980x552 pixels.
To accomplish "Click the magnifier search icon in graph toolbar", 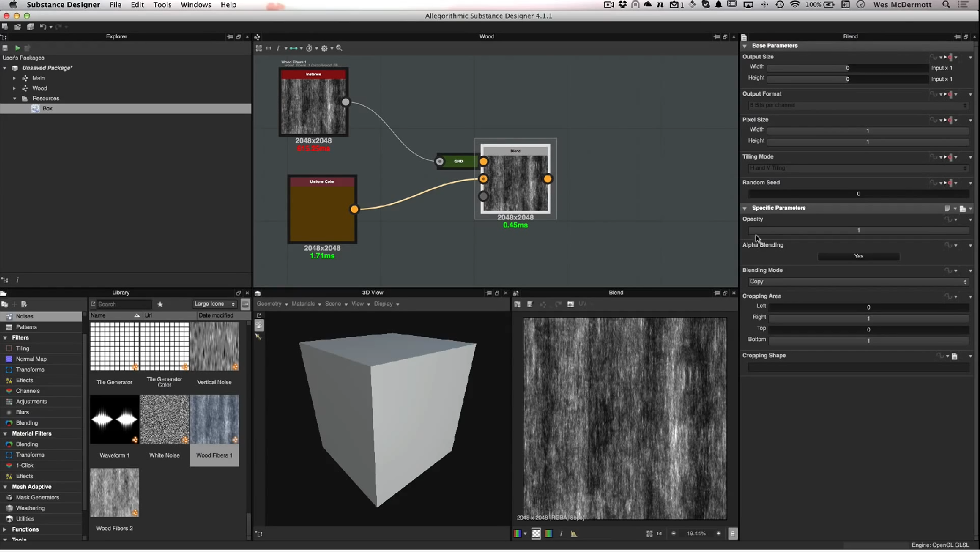I will point(339,48).
